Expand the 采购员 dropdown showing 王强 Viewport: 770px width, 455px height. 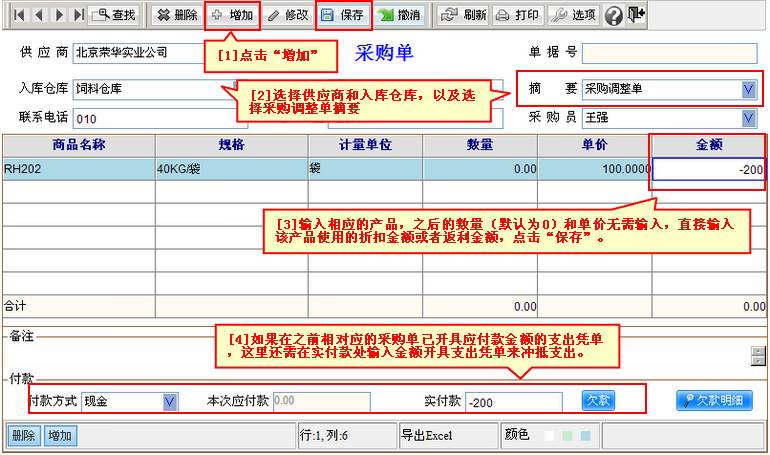pos(749,117)
